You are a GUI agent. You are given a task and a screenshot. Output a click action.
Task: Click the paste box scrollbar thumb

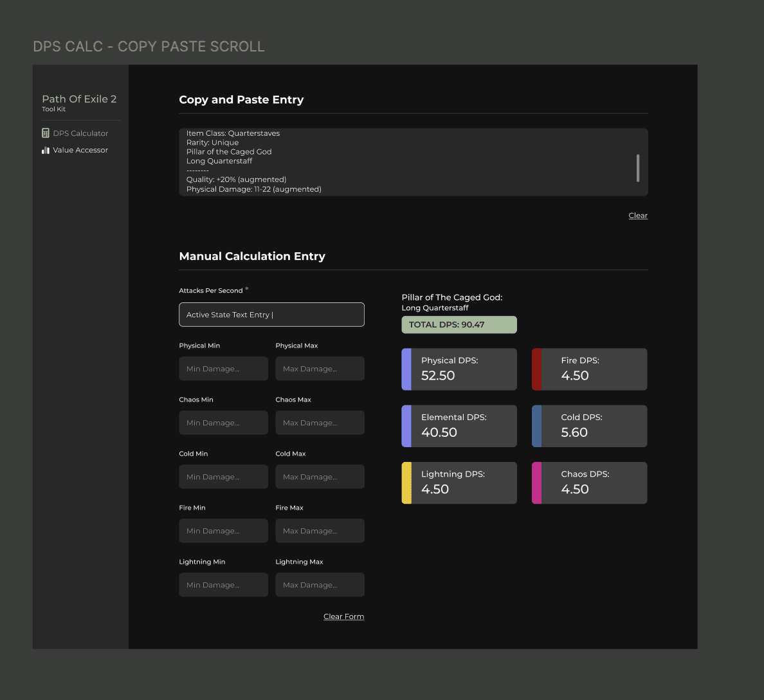tap(638, 168)
